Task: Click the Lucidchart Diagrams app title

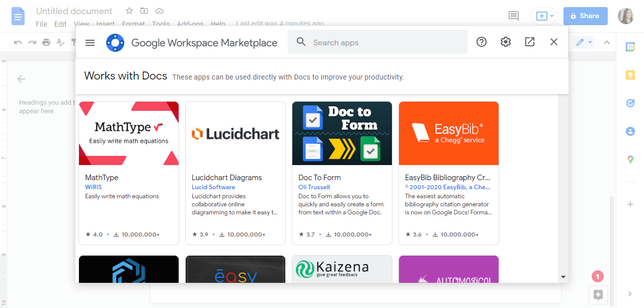Action: 227,178
